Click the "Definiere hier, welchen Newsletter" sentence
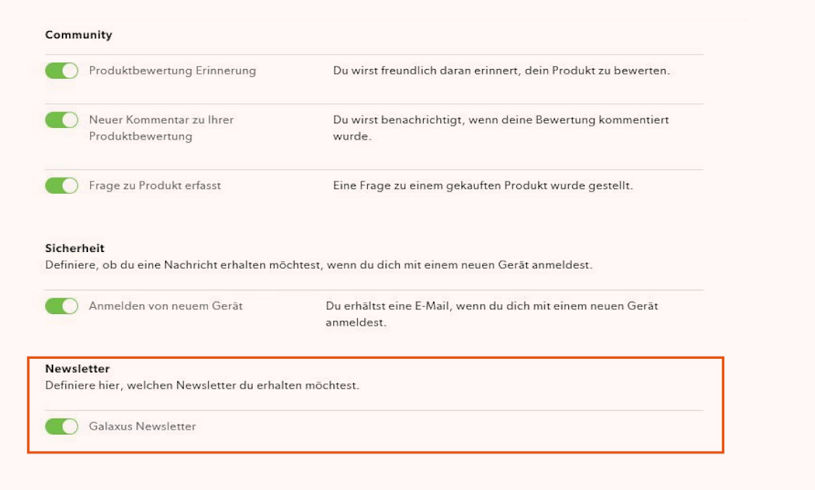 pyautogui.click(x=202, y=386)
